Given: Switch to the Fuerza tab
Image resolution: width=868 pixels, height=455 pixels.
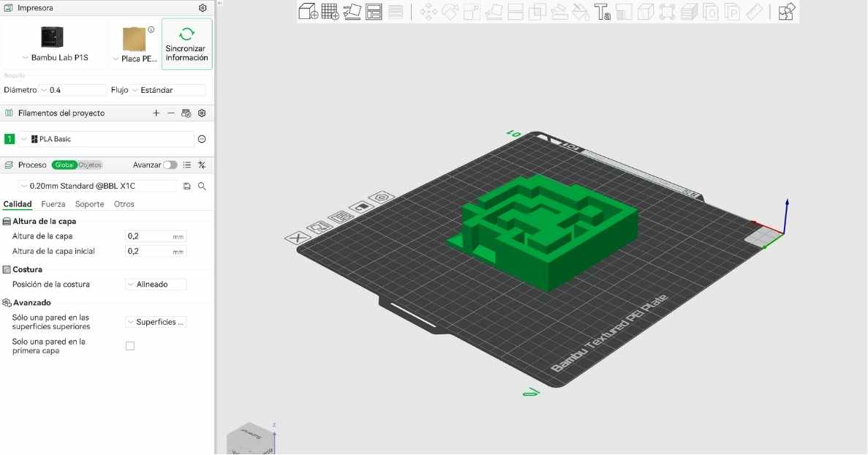Looking at the screenshot, I should [53, 204].
